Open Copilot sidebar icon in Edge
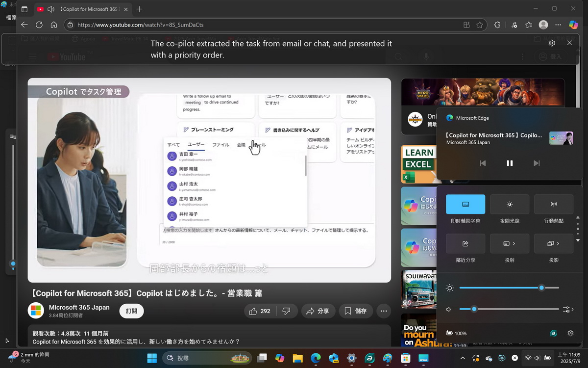 573,25
